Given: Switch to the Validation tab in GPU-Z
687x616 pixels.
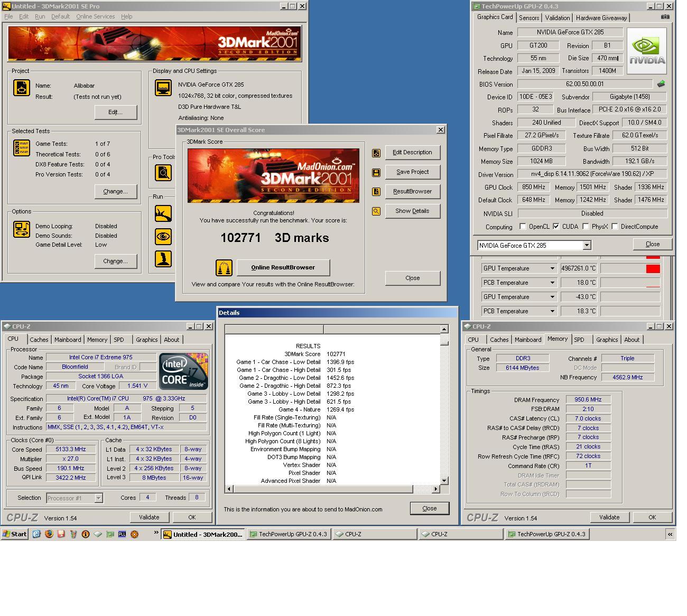Looking at the screenshot, I should 557,17.
